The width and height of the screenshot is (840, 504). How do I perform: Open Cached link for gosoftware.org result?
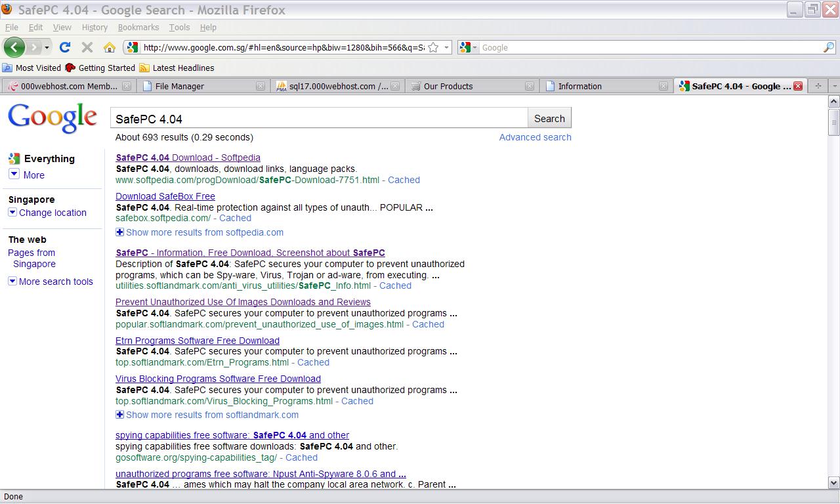301,457
